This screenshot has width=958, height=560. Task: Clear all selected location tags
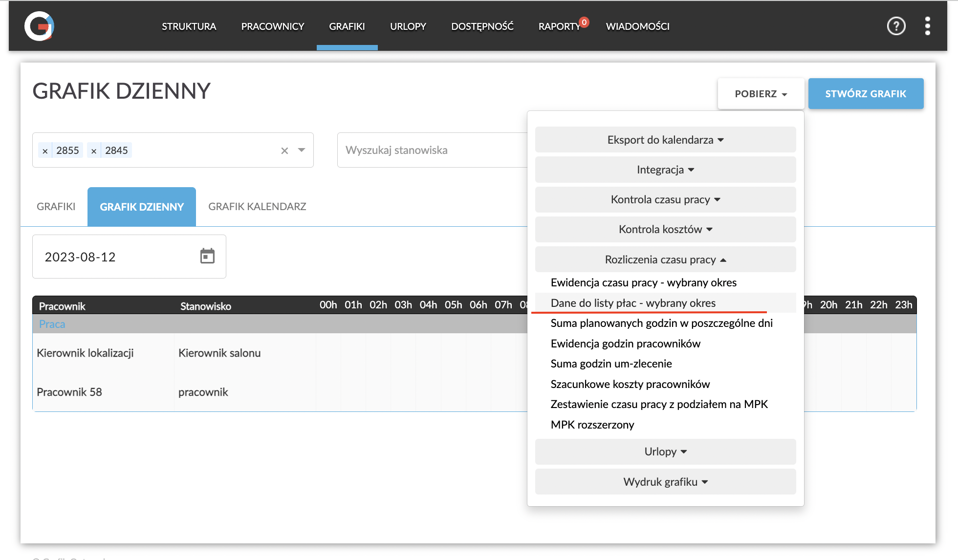click(x=284, y=151)
